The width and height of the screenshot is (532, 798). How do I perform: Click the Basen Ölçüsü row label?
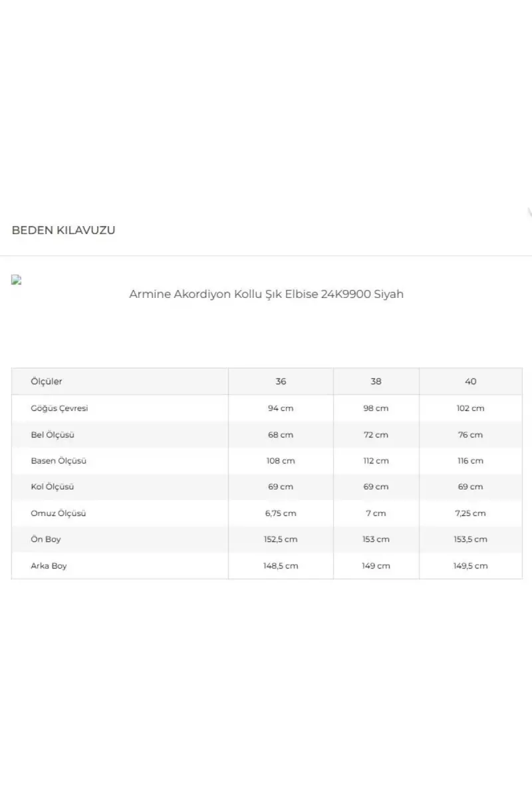(x=59, y=461)
